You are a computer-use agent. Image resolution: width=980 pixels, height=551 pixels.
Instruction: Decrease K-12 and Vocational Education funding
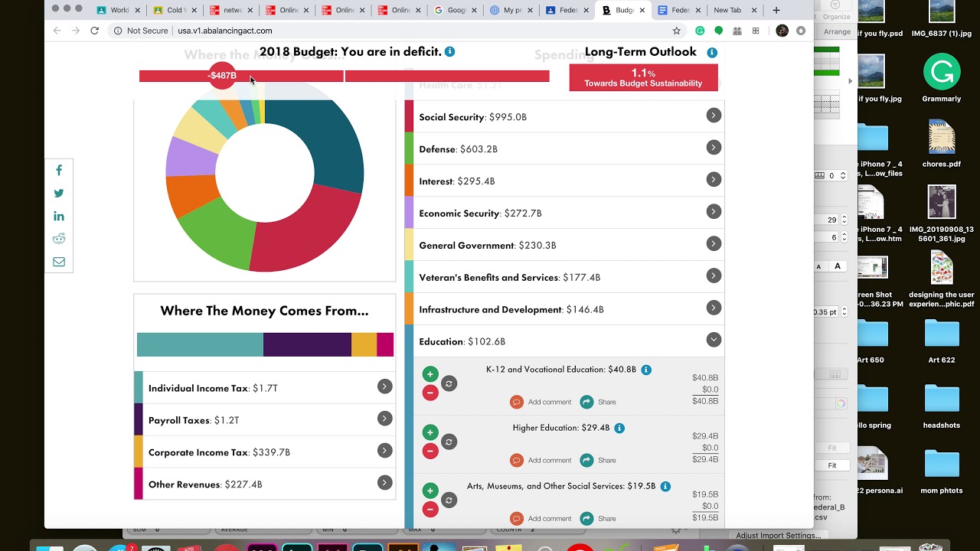430,393
